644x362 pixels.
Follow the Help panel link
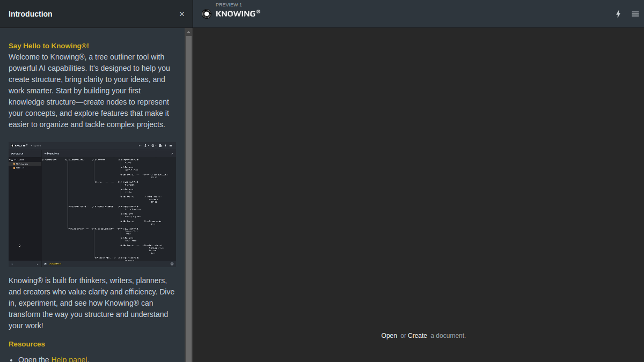[69, 359]
